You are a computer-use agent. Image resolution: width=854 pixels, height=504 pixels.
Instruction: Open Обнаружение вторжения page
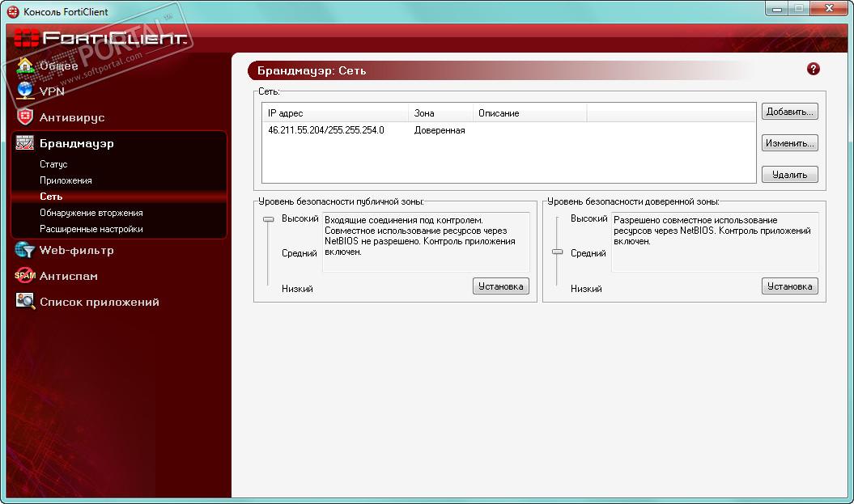click(91, 213)
